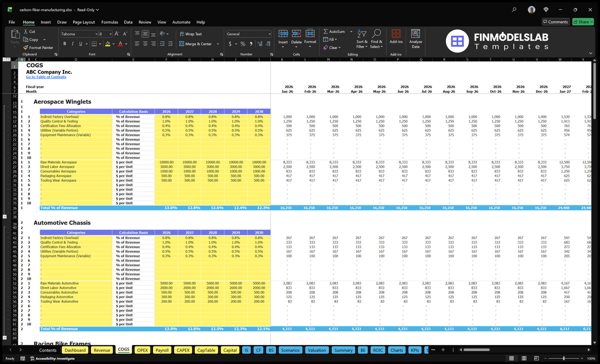
Task: Adjust the zoom slider in status bar
Action: [x=563, y=359]
